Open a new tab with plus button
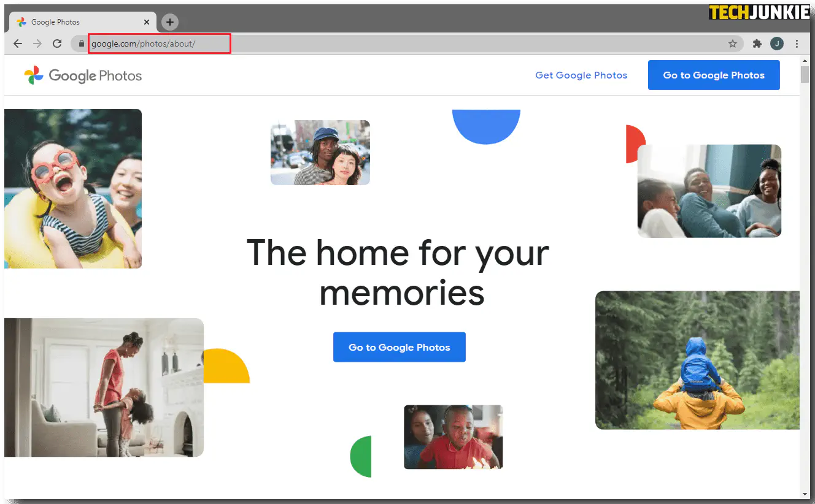 [170, 22]
